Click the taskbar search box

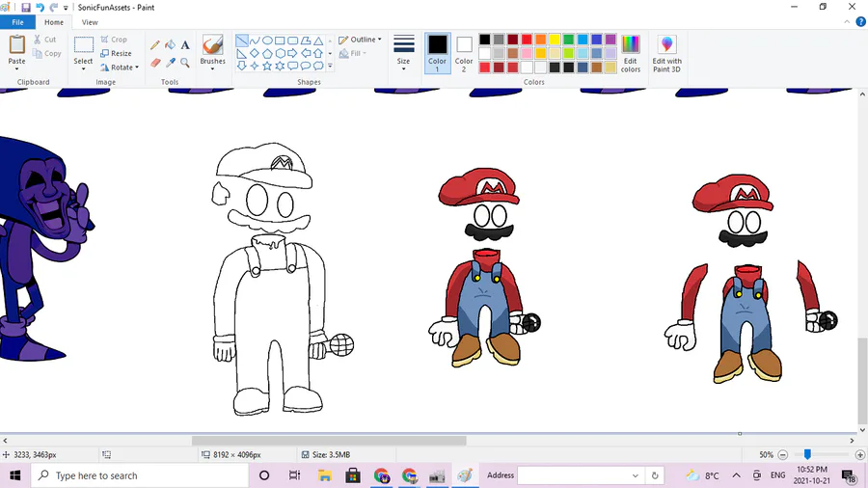(x=138, y=475)
